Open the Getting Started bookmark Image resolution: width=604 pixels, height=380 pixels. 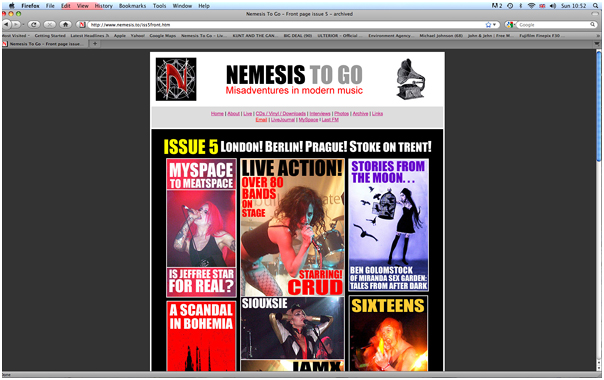(50, 35)
